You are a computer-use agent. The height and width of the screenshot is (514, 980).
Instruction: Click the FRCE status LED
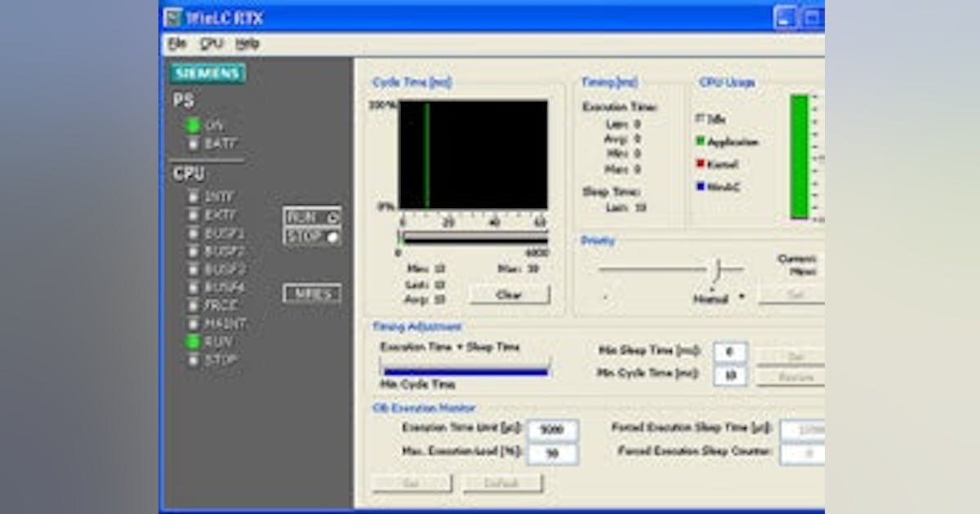[192, 305]
